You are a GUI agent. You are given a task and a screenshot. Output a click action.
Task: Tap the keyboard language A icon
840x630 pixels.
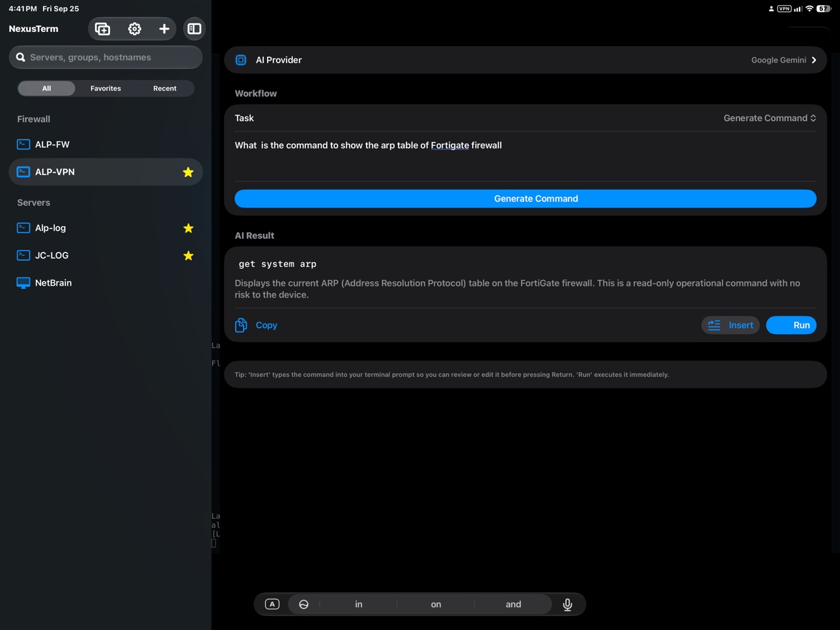pyautogui.click(x=272, y=605)
